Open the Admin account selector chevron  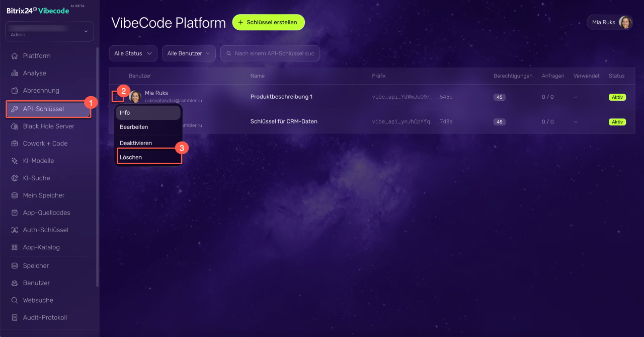[x=86, y=31]
